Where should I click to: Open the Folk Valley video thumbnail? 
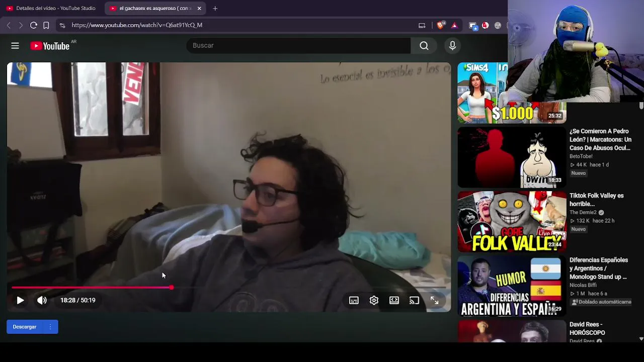tap(512, 222)
